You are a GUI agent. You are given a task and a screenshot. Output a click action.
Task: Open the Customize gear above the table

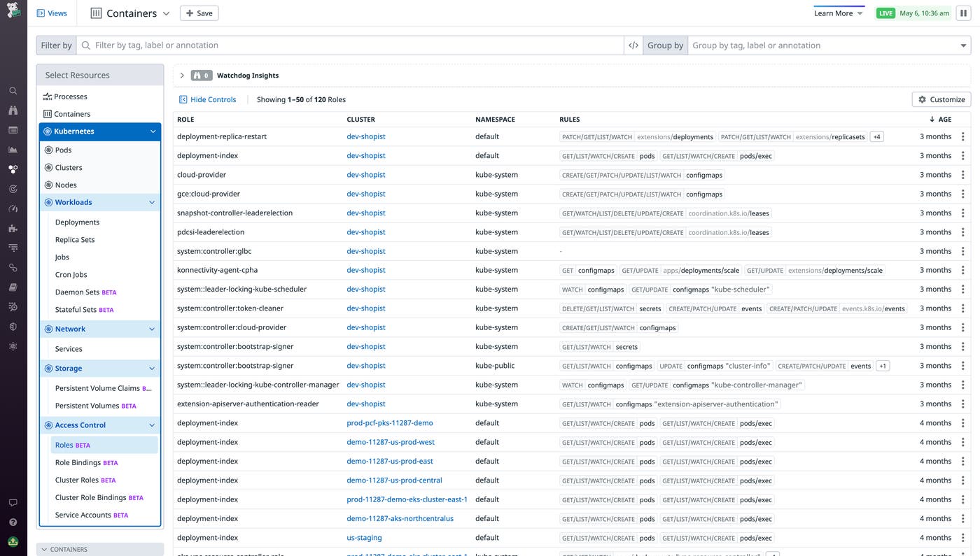[x=940, y=99]
